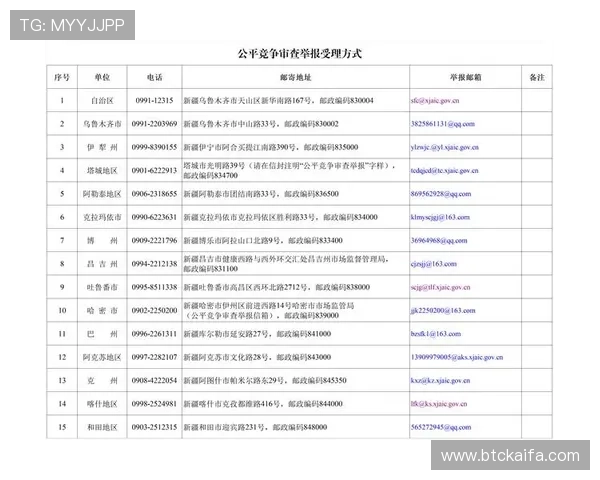
Task: Select phone number 0998-2524981
Action: click(x=155, y=404)
